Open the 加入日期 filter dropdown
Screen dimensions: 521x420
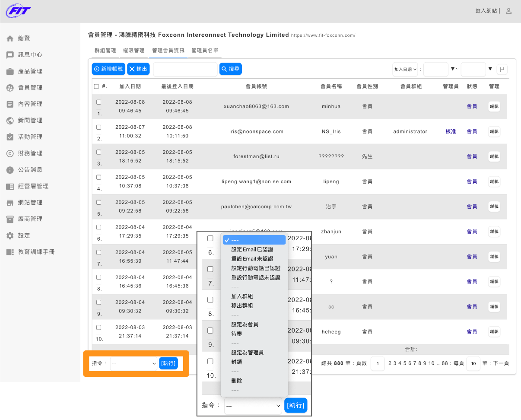pos(405,69)
